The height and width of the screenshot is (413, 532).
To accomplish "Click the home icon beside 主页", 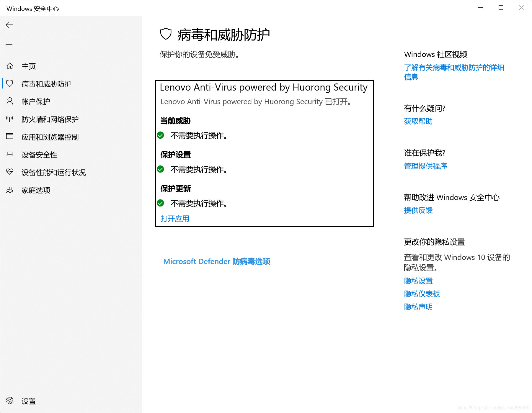I will pyautogui.click(x=10, y=66).
